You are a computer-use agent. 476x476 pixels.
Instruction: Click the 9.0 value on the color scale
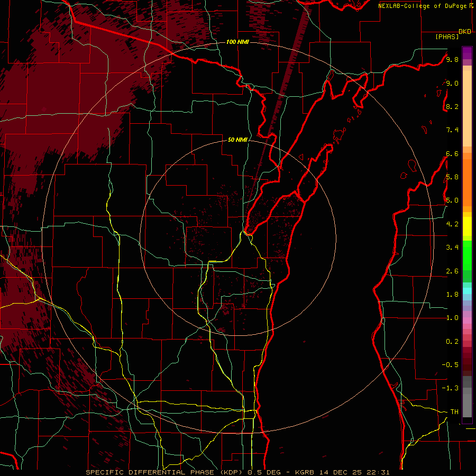452,83
